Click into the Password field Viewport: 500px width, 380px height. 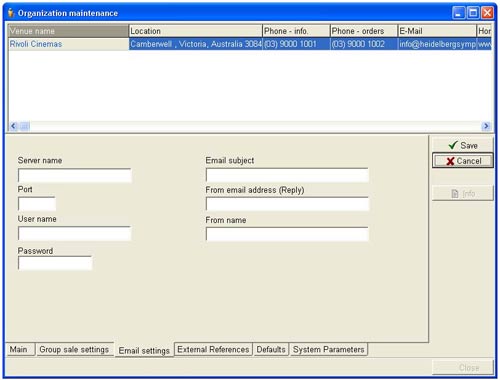55,263
